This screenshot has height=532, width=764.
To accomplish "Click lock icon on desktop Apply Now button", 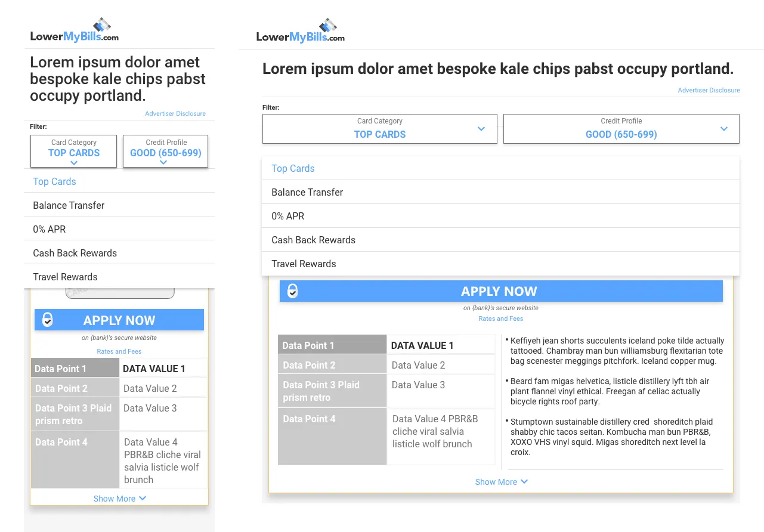I will click(292, 291).
